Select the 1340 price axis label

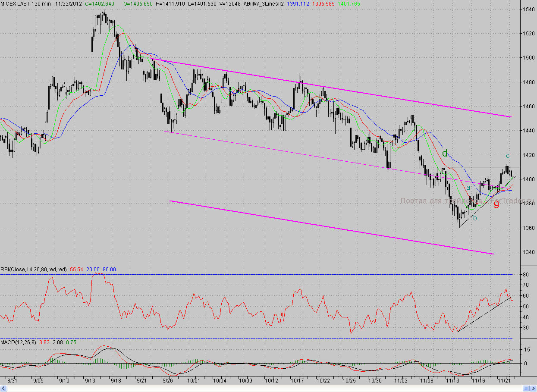528,252
